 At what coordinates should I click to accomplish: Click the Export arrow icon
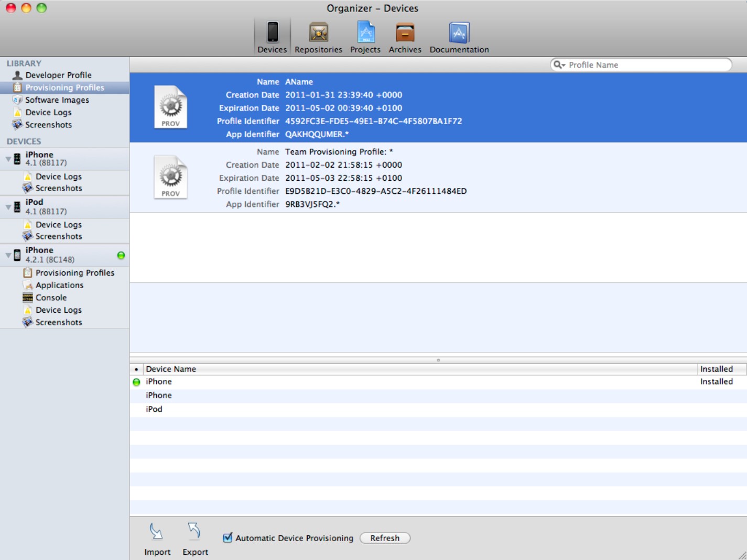(x=194, y=532)
